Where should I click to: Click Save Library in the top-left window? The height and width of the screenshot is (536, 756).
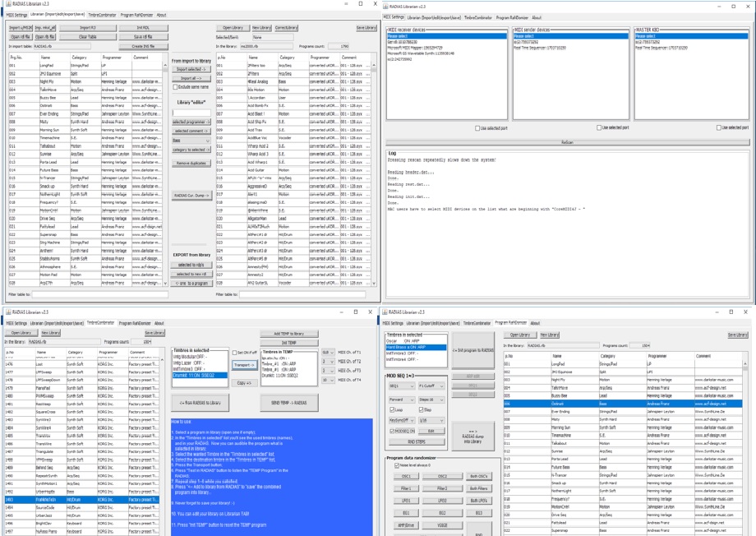pyautogui.click(x=366, y=28)
